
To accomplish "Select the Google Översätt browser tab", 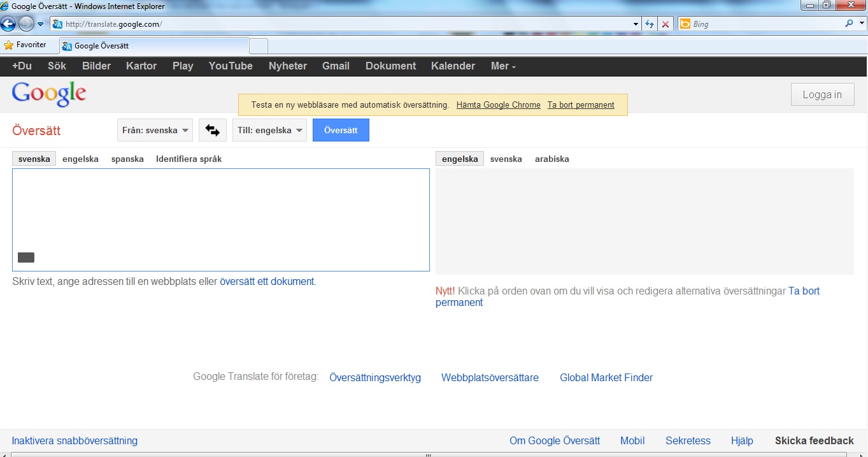I will click(x=154, y=46).
